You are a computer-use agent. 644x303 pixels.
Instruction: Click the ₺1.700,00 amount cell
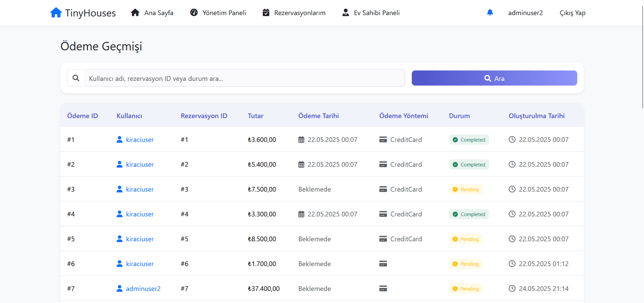coord(262,264)
